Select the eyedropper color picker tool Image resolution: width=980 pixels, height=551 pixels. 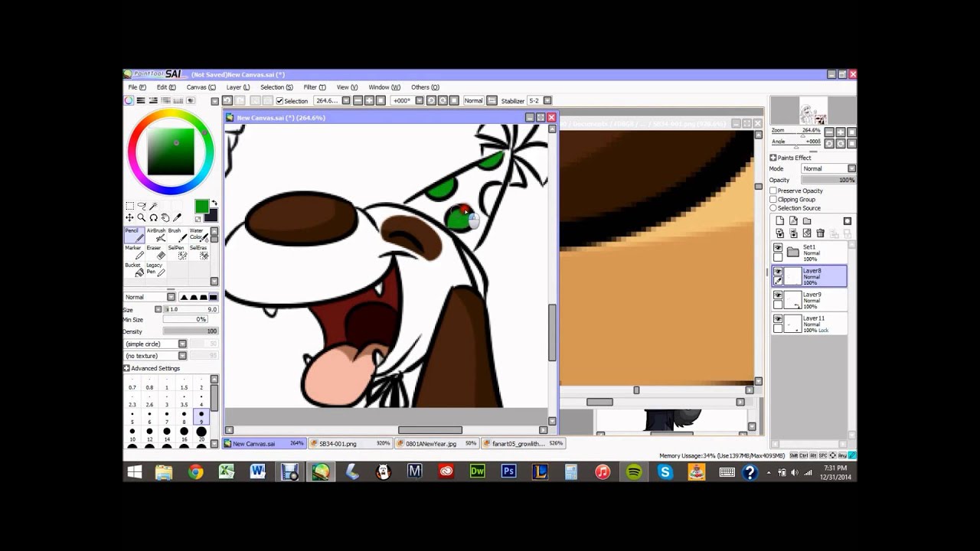point(177,217)
